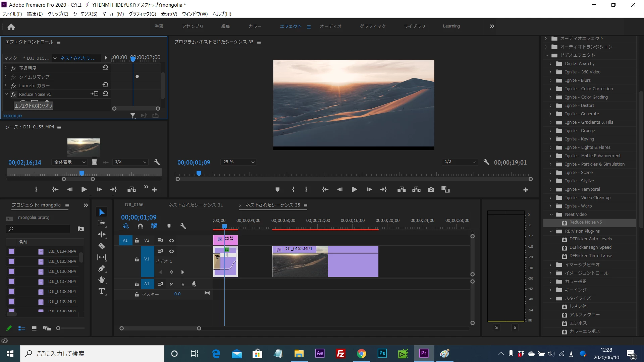Select the Ripple Edit tool
The width and height of the screenshot is (644, 362).
coord(102,235)
